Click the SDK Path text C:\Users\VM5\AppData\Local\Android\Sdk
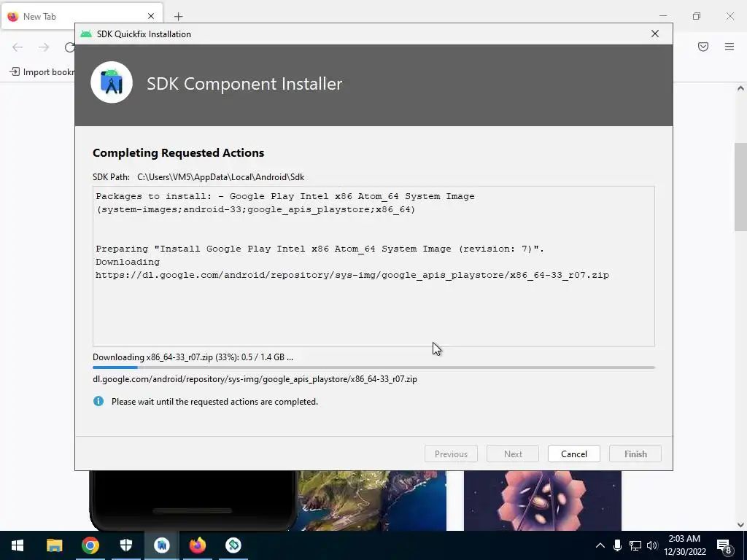The width and height of the screenshot is (747, 560). coord(220,177)
